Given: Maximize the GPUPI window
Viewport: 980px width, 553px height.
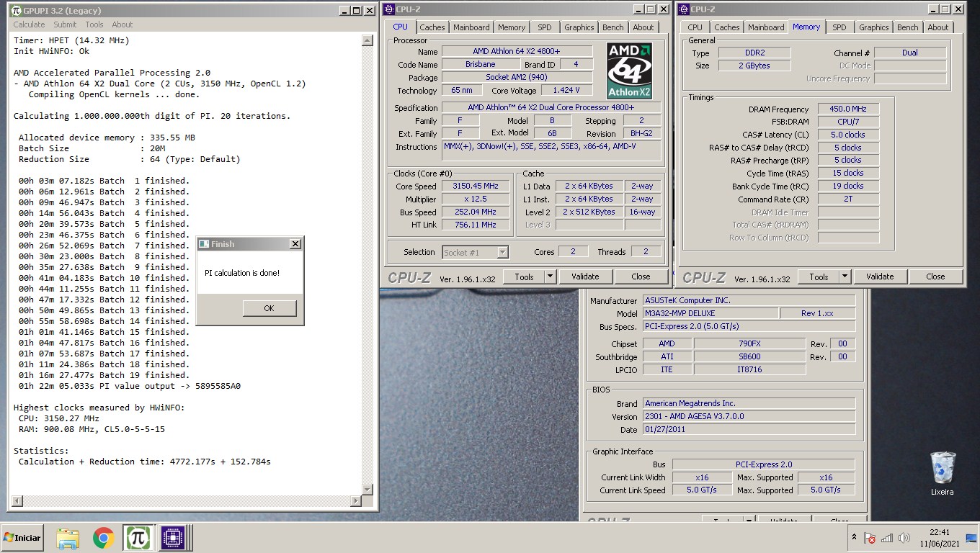Looking at the screenshot, I should point(356,11).
